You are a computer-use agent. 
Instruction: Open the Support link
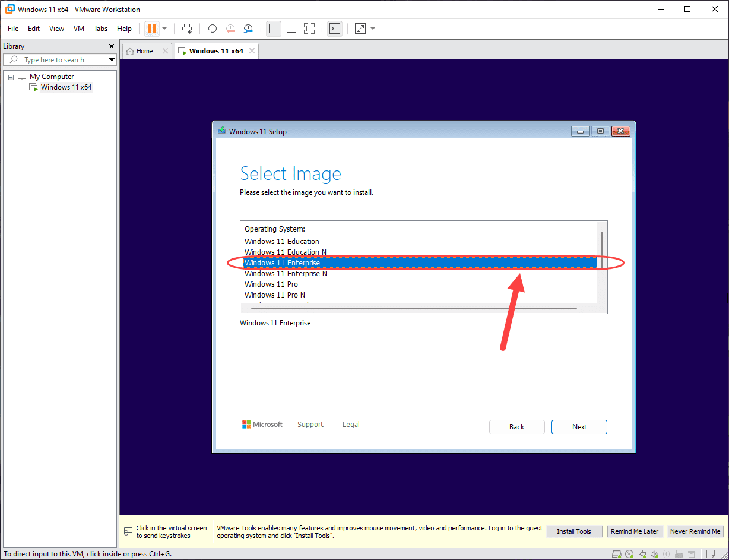[x=310, y=425]
